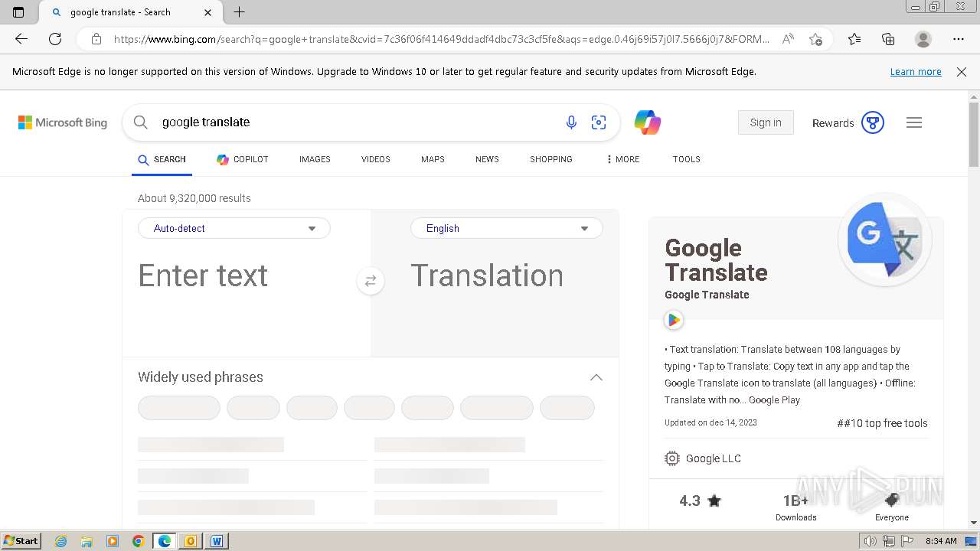
Task: Open File Explorer folder in taskbar
Action: pos(87,541)
